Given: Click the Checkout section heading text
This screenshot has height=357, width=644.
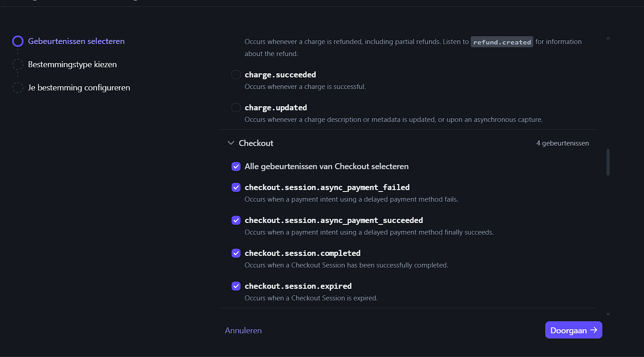Looking at the screenshot, I should coord(256,143).
